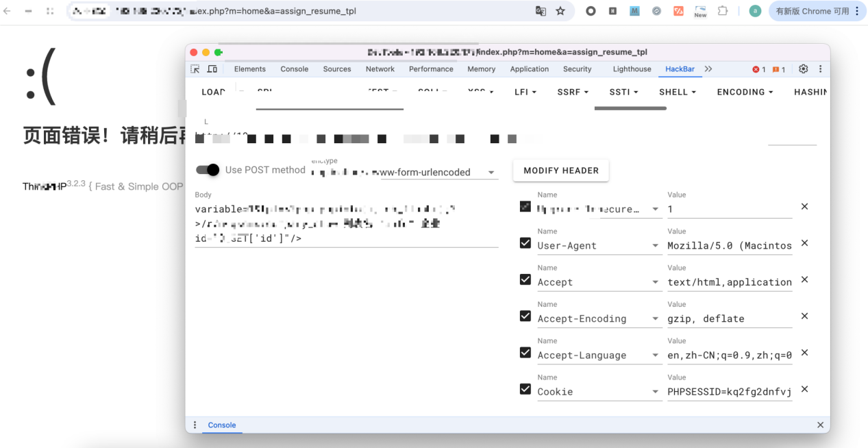Open the ENCODING dropdown menu
Image resolution: width=868 pixels, height=448 pixels.
pyautogui.click(x=745, y=92)
